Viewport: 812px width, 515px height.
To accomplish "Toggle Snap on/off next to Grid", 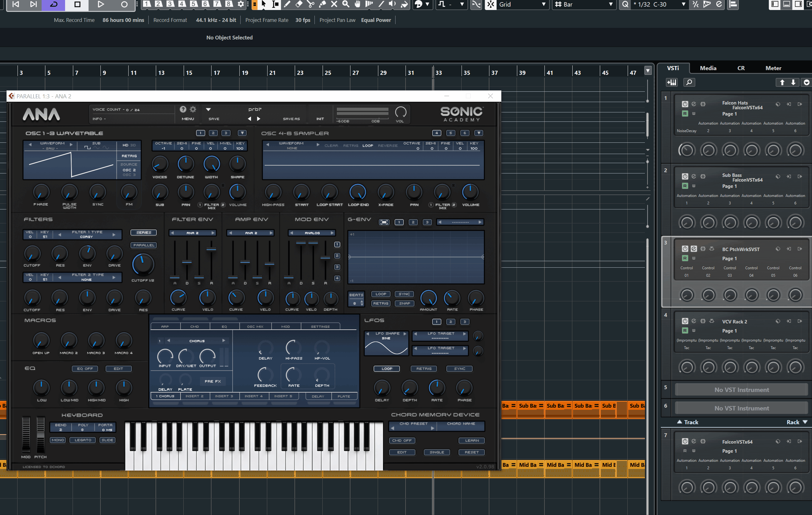I will (x=491, y=4).
